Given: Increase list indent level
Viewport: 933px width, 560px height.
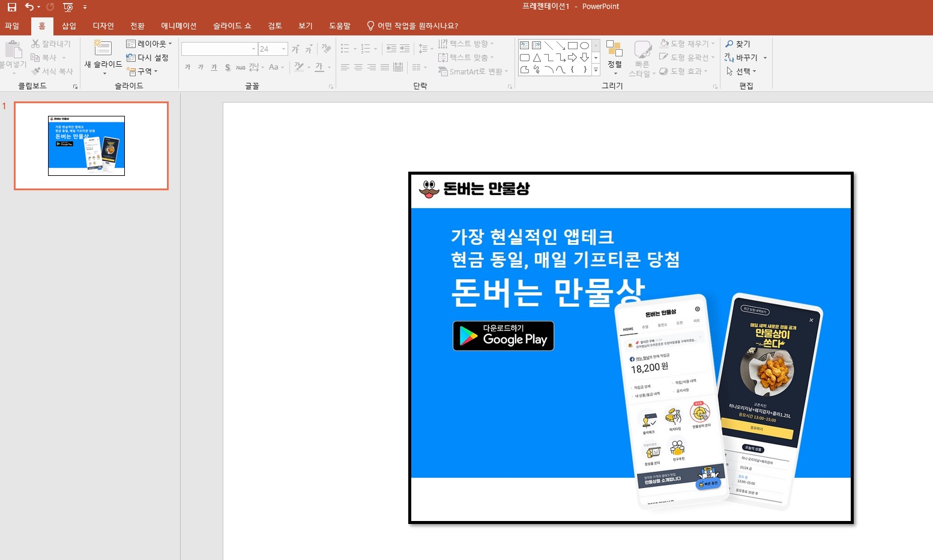Looking at the screenshot, I should click(405, 49).
